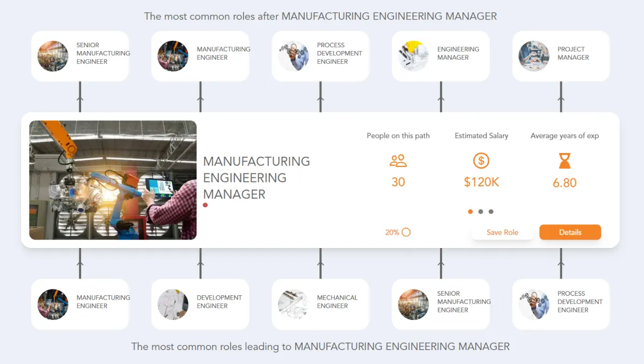Select the second carousel dot
The height and width of the screenshot is (364, 644).
click(481, 212)
